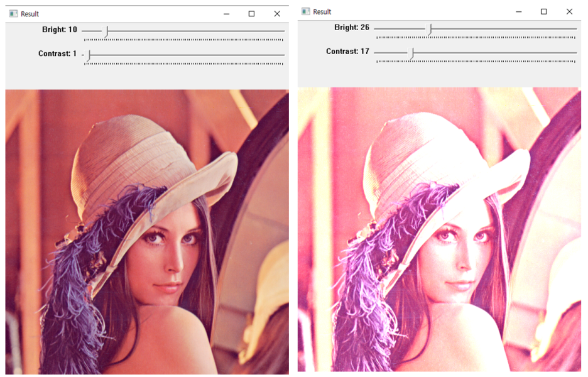Click the right Result window app icon

coord(306,12)
